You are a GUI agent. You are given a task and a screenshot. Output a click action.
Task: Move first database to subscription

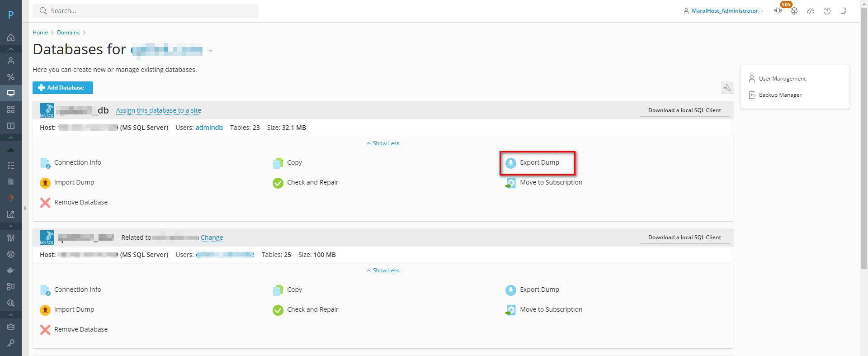point(544,182)
